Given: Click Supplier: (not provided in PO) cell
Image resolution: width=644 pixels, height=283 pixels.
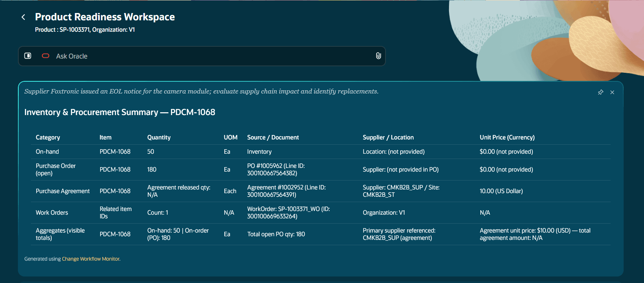Looking at the screenshot, I should click(x=401, y=170).
